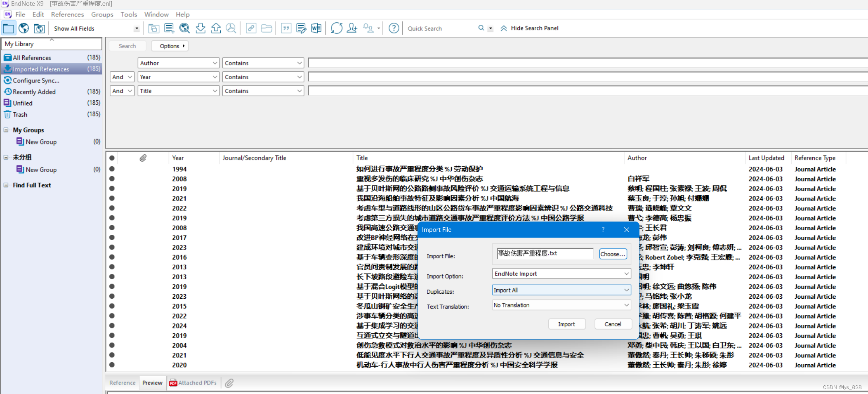Toggle read status dot for 2024 reference
The width and height of the screenshot is (868, 394).
pos(112,326)
